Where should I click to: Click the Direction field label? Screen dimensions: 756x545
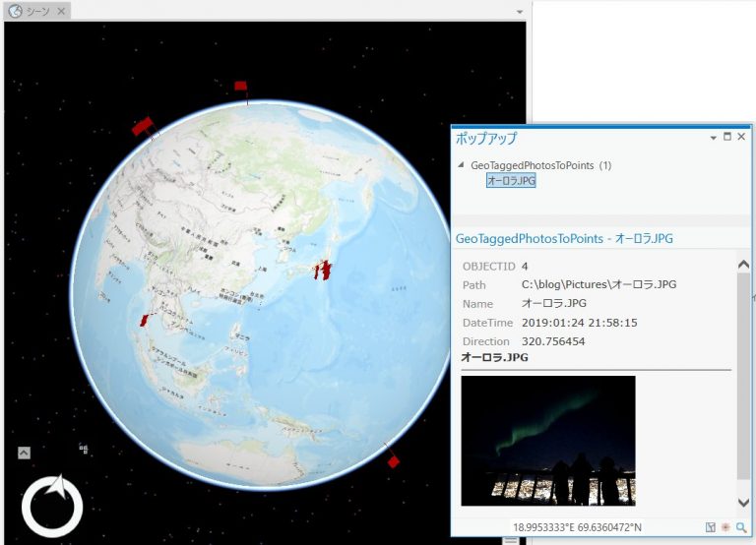click(x=486, y=341)
